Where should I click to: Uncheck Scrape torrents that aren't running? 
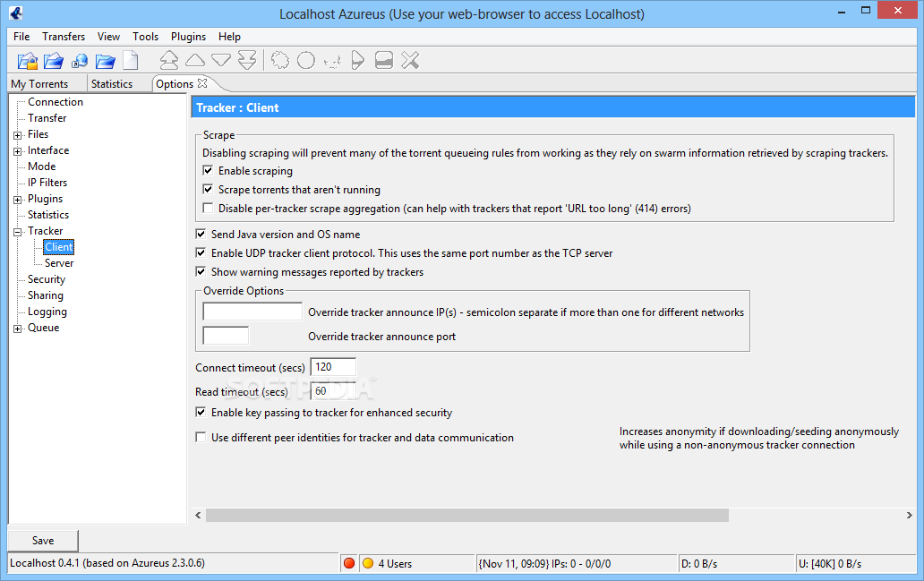click(208, 189)
